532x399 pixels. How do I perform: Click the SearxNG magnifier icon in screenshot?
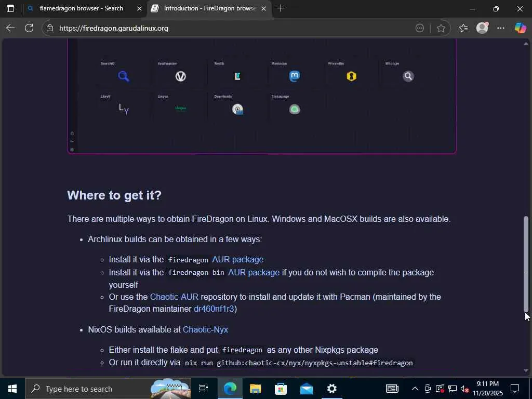click(x=124, y=76)
